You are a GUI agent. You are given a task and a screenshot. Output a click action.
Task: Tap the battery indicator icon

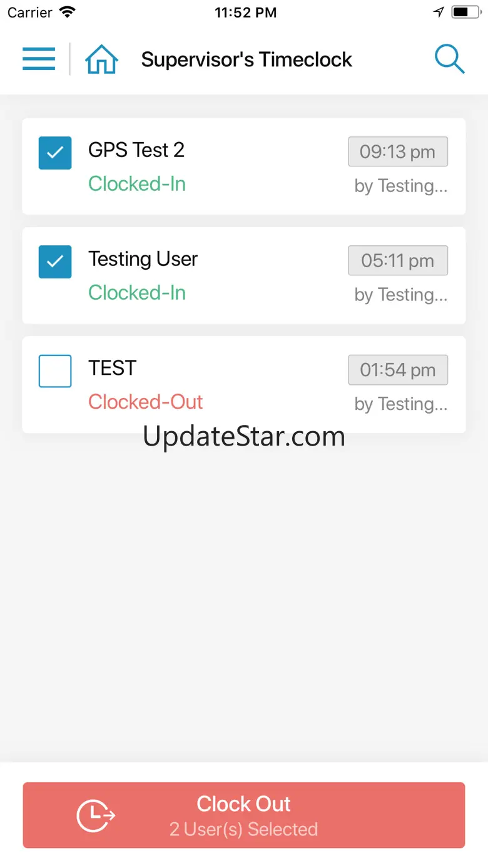point(467,13)
